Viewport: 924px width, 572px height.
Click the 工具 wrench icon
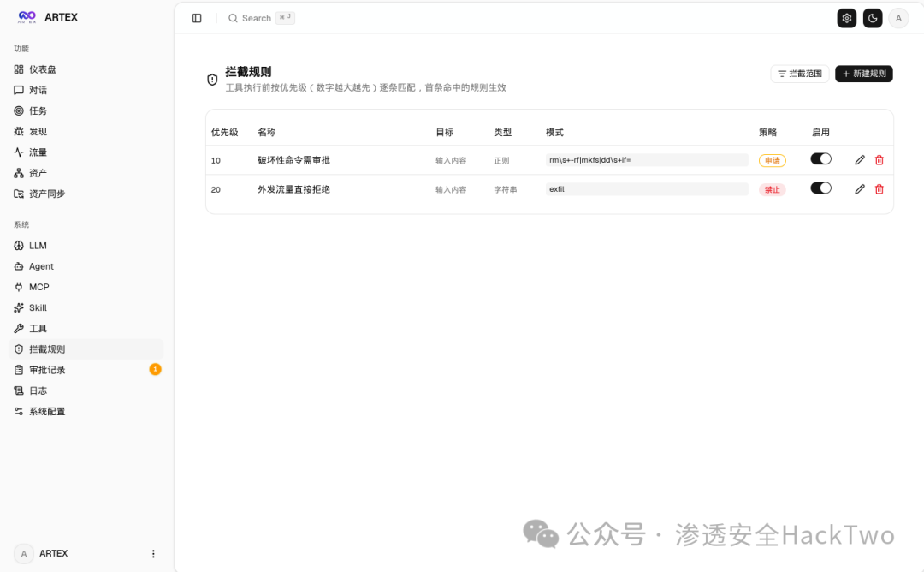pyautogui.click(x=19, y=328)
